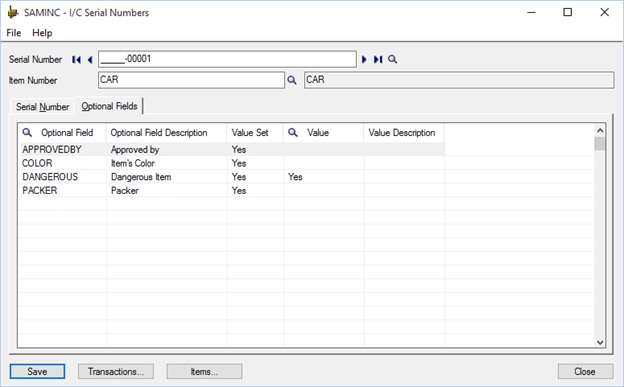624x387 pixels.
Task: Click the 'Packer' description cell
Action: (x=167, y=190)
